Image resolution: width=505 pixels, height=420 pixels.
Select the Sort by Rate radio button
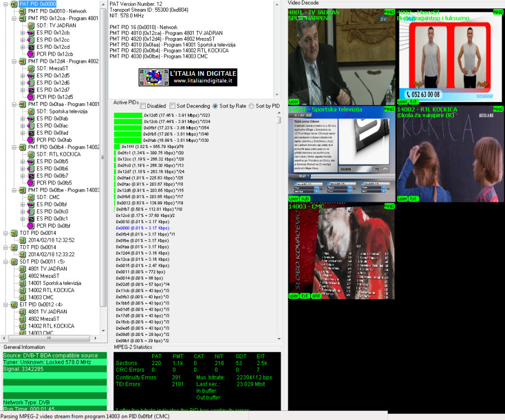click(x=215, y=106)
